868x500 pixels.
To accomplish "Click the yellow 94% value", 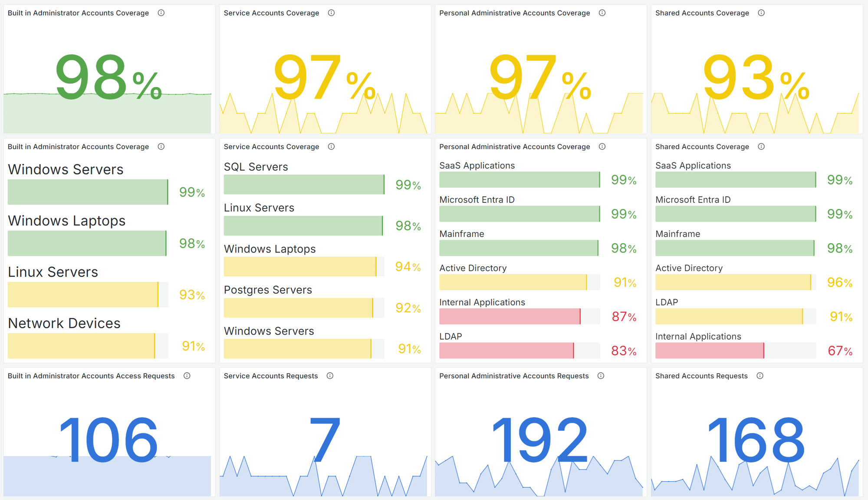I will [408, 267].
